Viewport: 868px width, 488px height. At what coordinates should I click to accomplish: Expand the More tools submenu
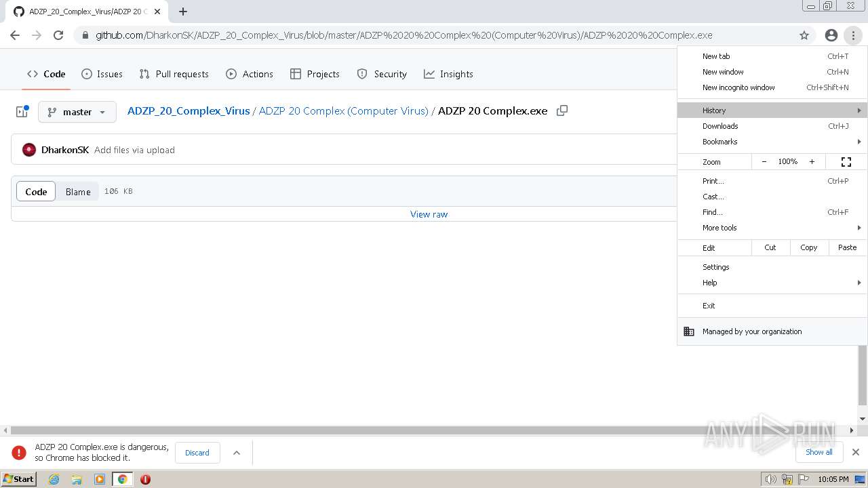point(772,228)
